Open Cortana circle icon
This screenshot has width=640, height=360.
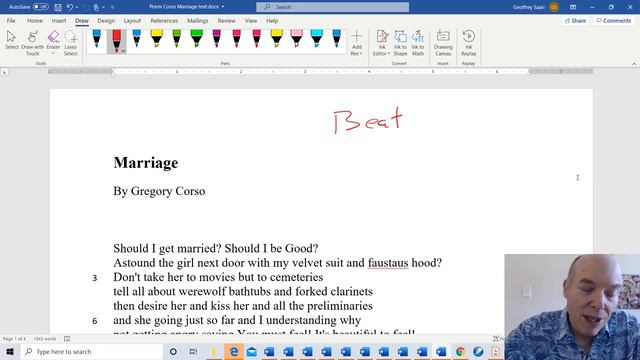click(173, 351)
